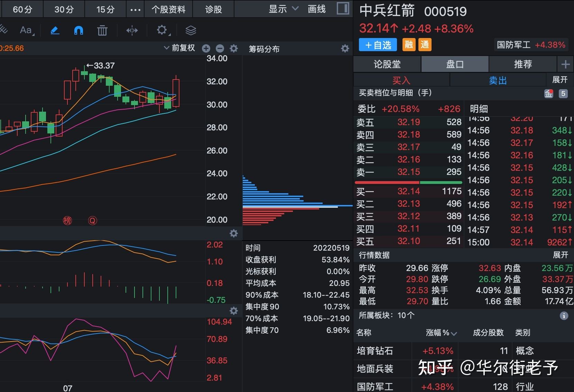
Task: Click the 通 connect badge
Action: click(425, 45)
